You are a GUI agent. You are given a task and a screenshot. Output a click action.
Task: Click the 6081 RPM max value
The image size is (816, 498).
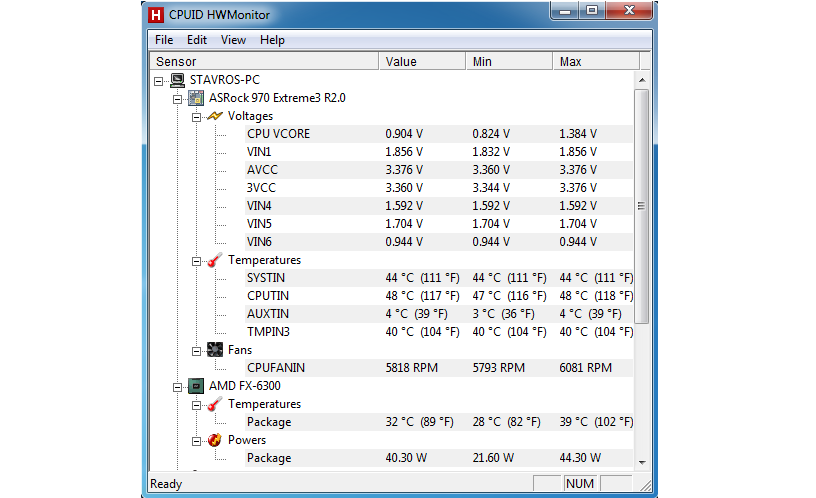585,368
